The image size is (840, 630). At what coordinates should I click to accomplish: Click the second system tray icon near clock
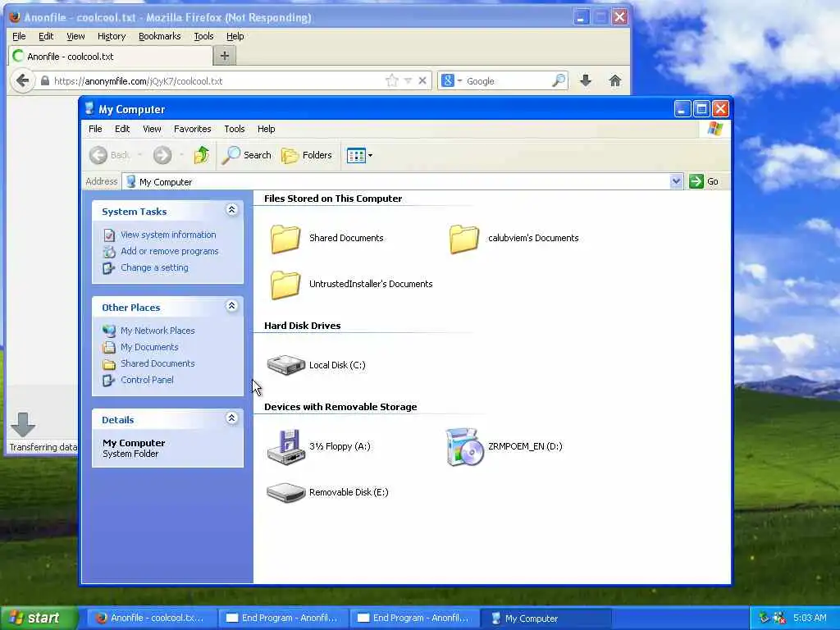779,619
